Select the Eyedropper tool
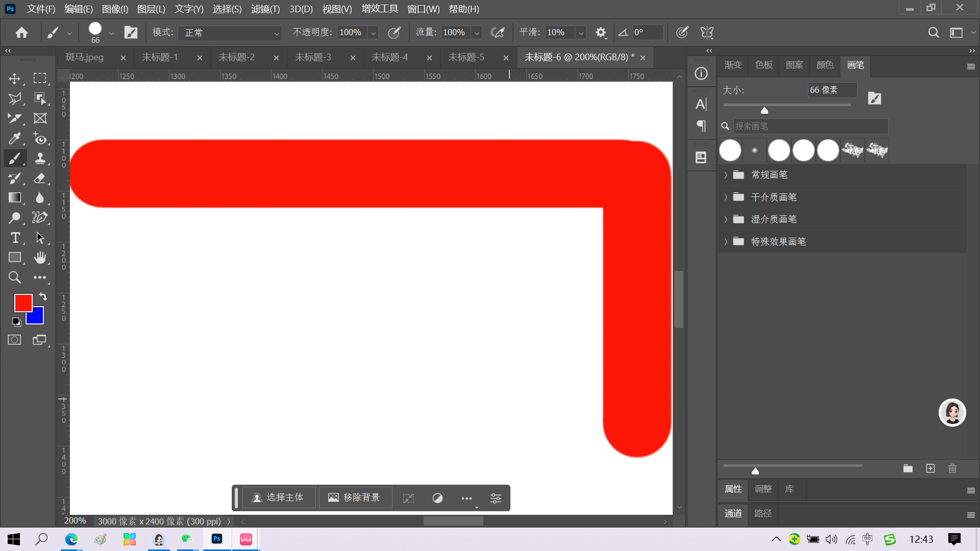 pos(14,138)
